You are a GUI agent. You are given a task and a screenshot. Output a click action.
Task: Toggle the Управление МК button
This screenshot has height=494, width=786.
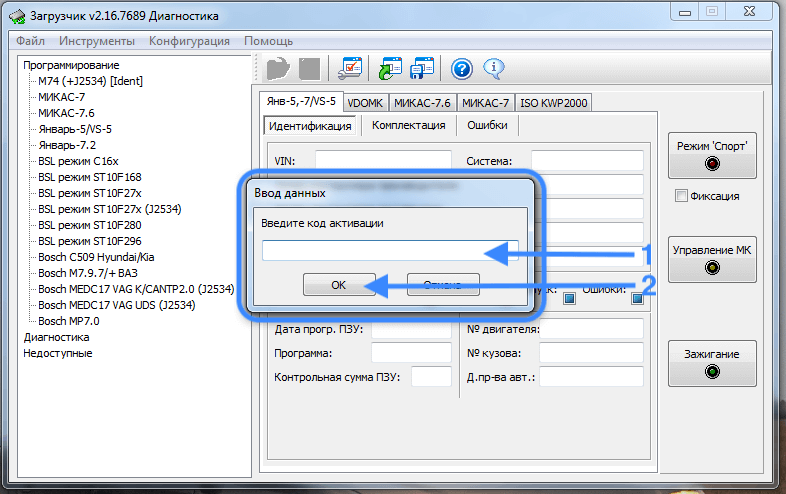[x=712, y=259]
